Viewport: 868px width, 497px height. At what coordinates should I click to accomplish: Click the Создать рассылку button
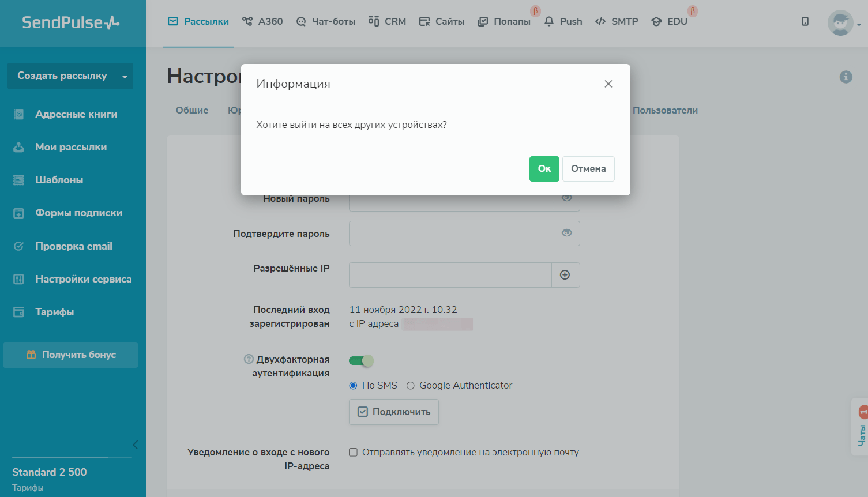pos(62,76)
